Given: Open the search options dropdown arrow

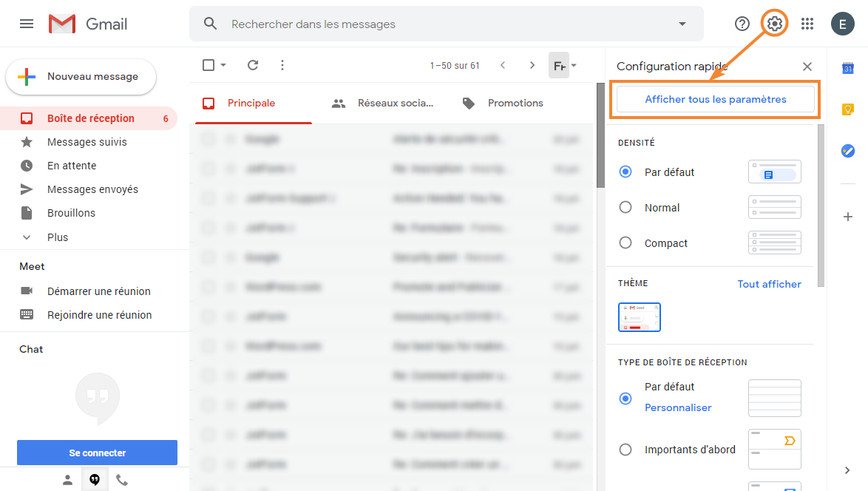Looking at the screenshot, I should [681, 24].
